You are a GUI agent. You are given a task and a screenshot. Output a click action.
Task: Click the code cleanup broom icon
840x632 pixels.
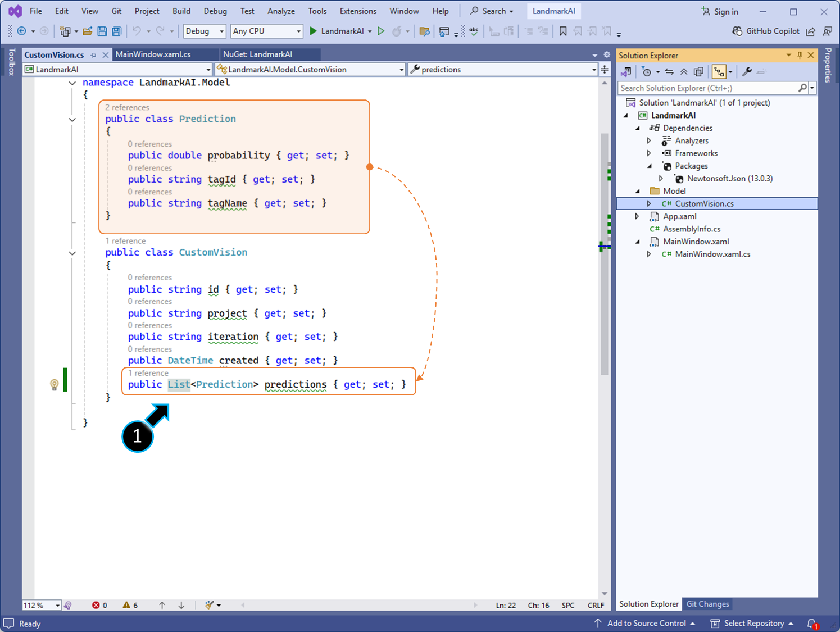[x=209, y=605]
